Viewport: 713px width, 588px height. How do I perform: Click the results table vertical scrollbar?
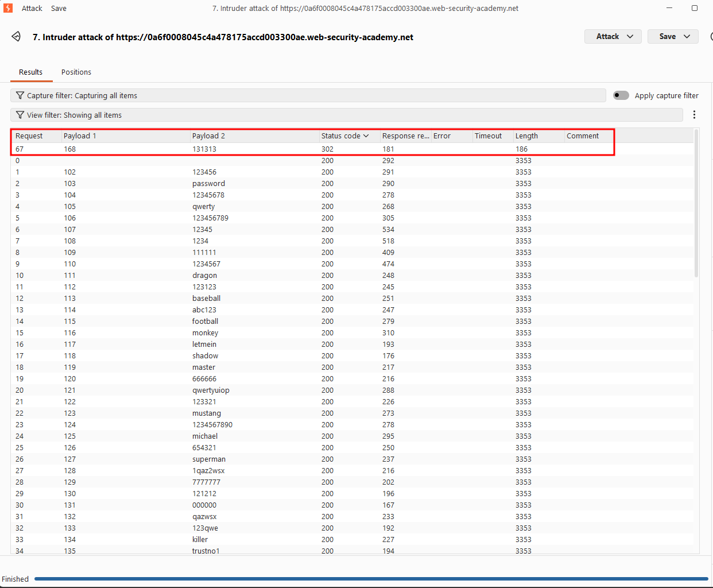click(x=696, y=204)
